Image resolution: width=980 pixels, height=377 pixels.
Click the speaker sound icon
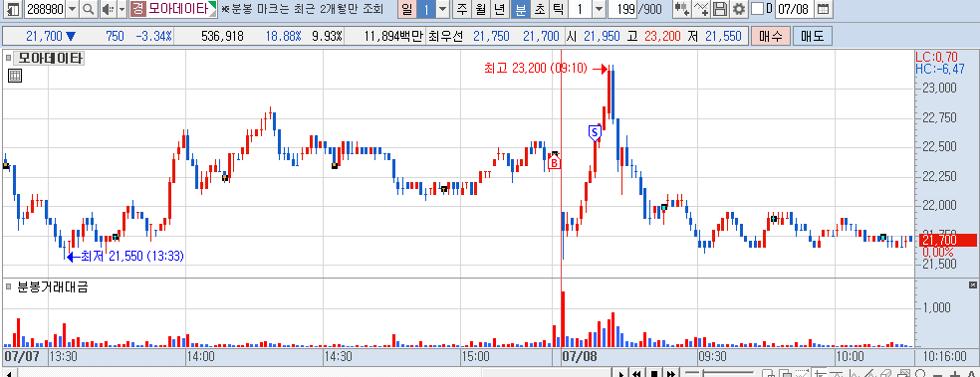click(108, 9)
